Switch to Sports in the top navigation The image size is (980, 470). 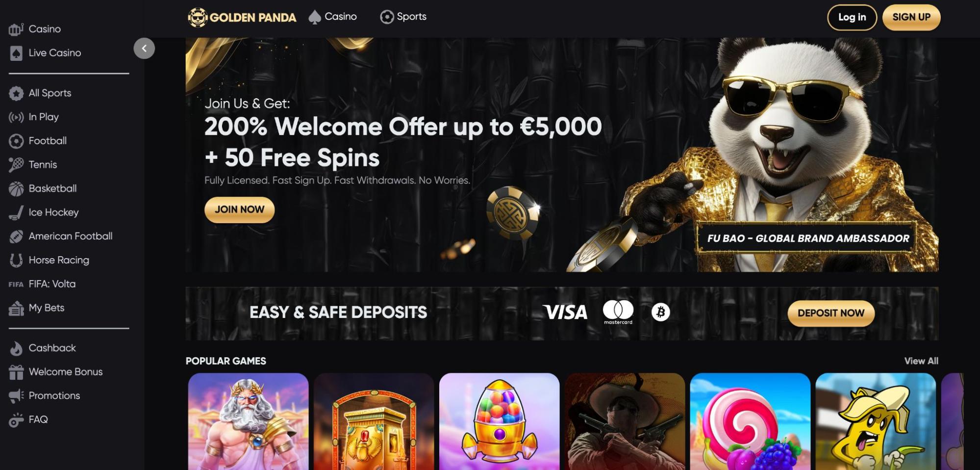pos(403,17)
